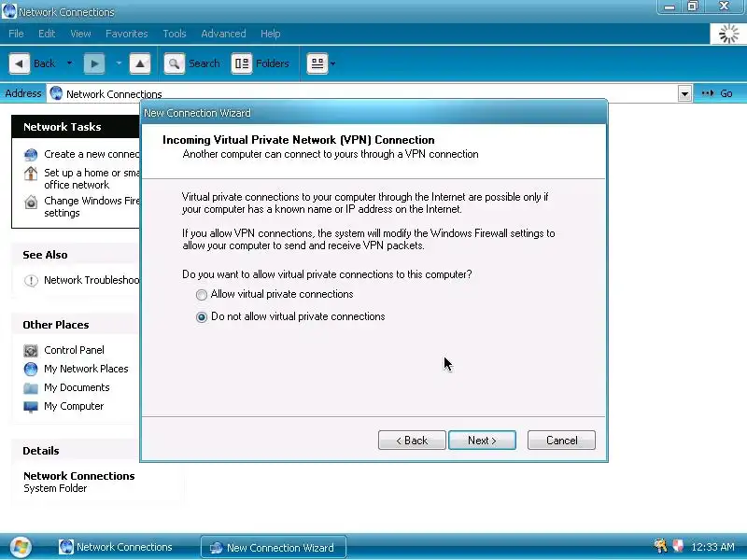Select Allow virtual private connections
Viewport: 747px width, 560px height.
point(202,295)
